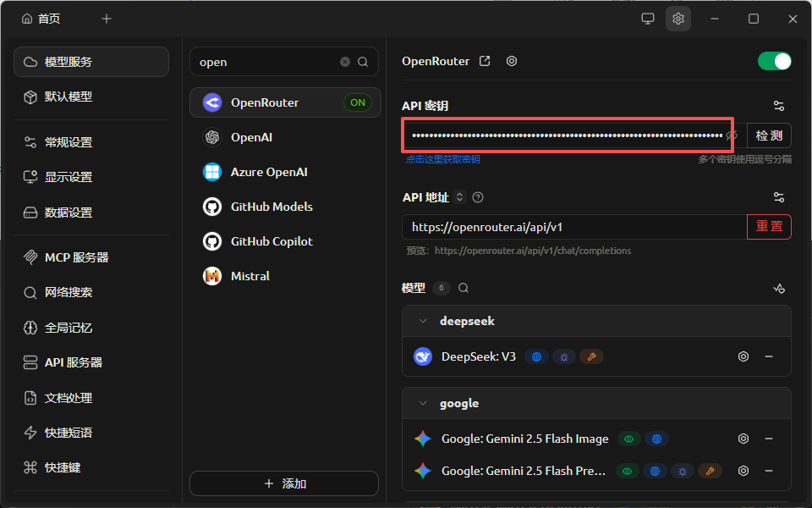Run model health check icon beside 模型
Image resolution: width=812 pixels, height=508 pixels.
click(779, 288)
